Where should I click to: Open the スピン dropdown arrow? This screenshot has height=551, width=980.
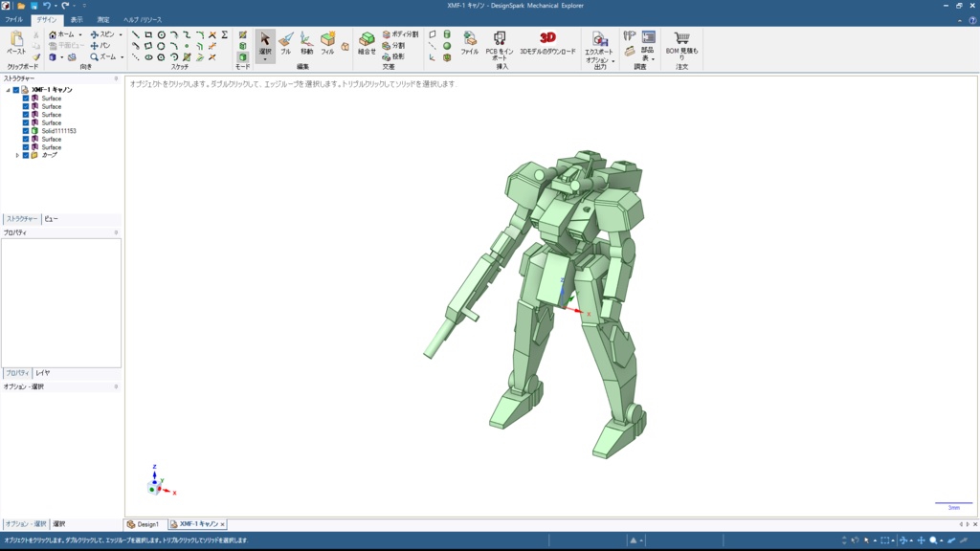[121, 35]
